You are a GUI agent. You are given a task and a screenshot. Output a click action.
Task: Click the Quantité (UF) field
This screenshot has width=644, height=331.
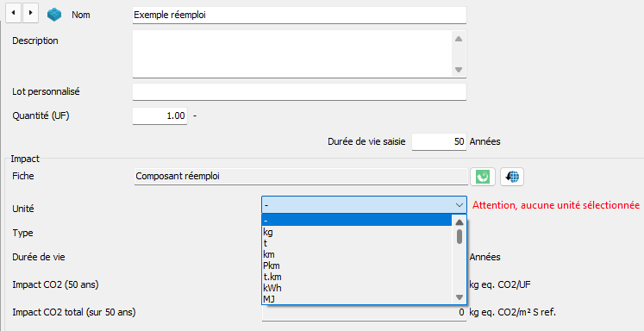pos(159,116)
